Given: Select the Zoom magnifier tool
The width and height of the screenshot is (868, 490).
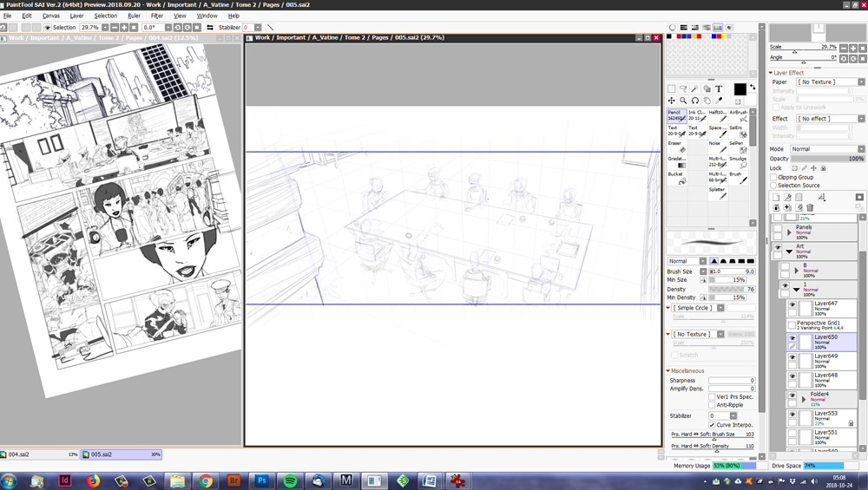Looking at the screenshot, I should click(683, 101).
